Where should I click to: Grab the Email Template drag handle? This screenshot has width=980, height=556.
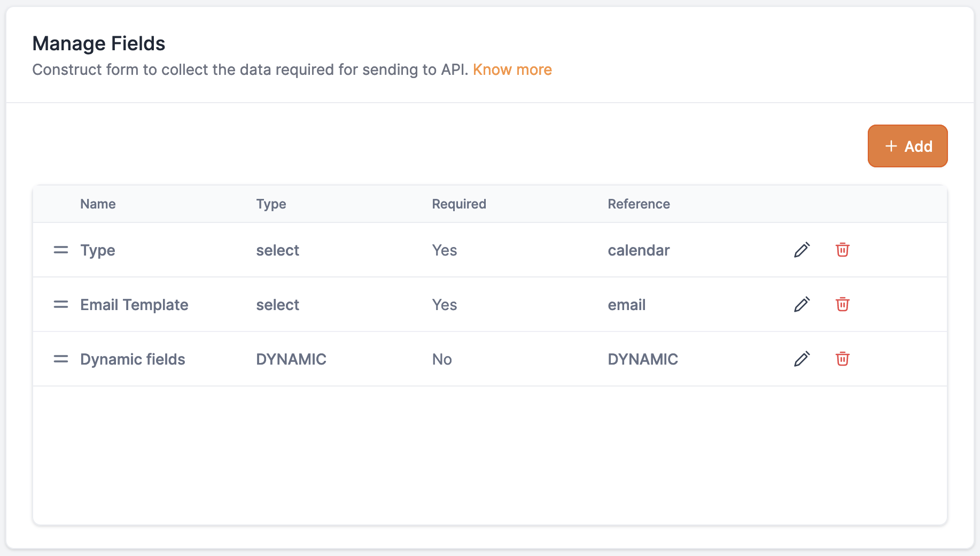coord(61,304)
